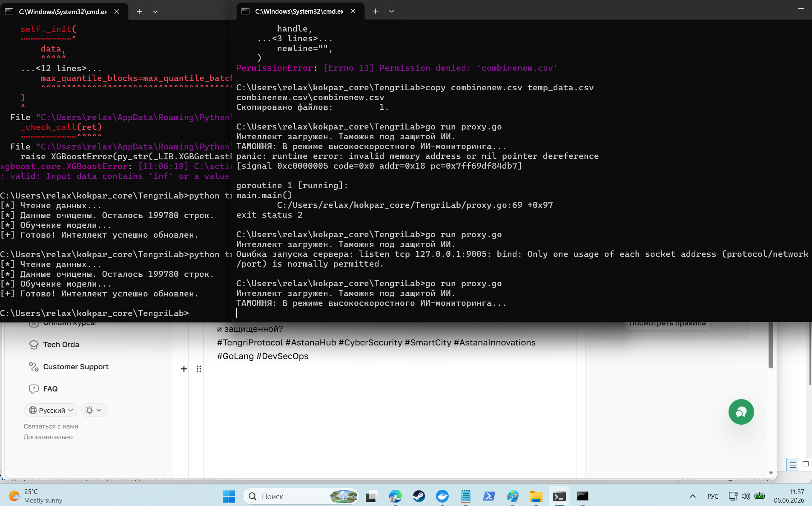The height and width of the screenshot is (506, 812).
Task: Open the Paint palette app in the taskbar
Action: [513, 496]
